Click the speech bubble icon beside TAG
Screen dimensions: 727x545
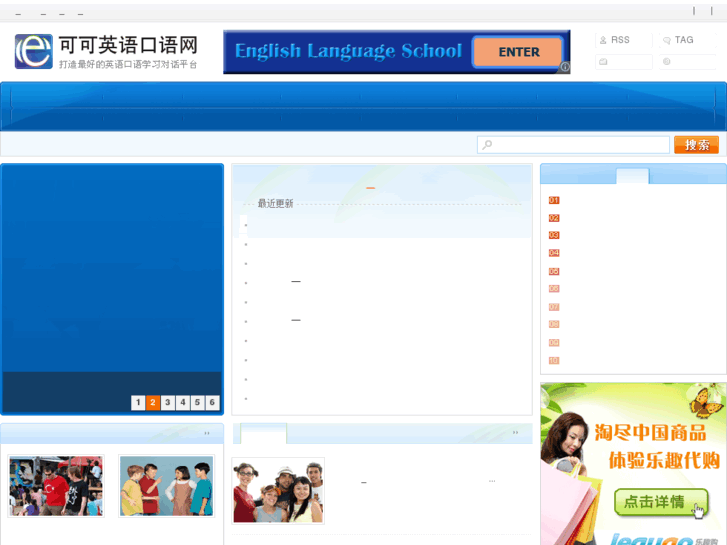(x=667, y=40)
